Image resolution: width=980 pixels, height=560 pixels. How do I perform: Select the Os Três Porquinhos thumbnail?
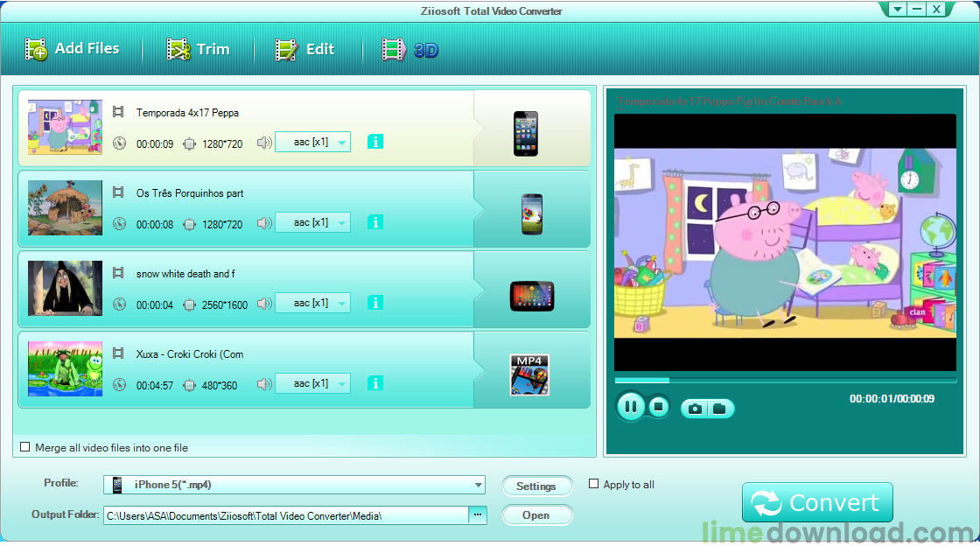65,207
